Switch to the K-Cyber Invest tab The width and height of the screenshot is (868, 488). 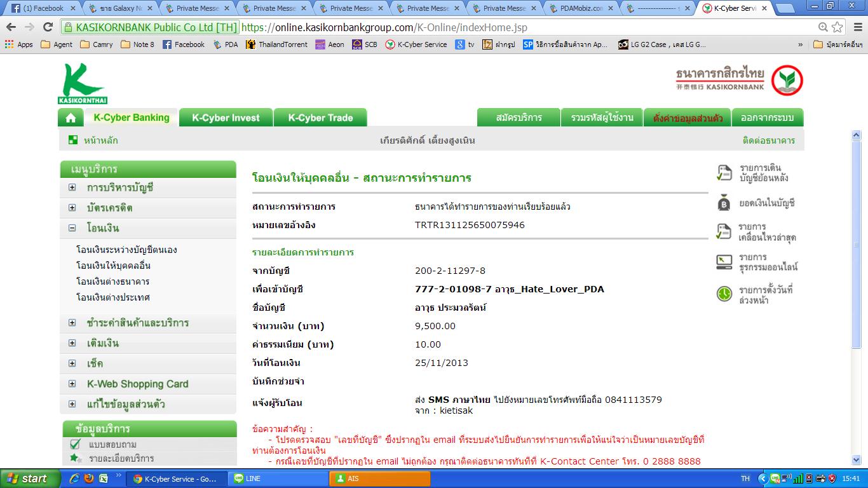[226, 118]
